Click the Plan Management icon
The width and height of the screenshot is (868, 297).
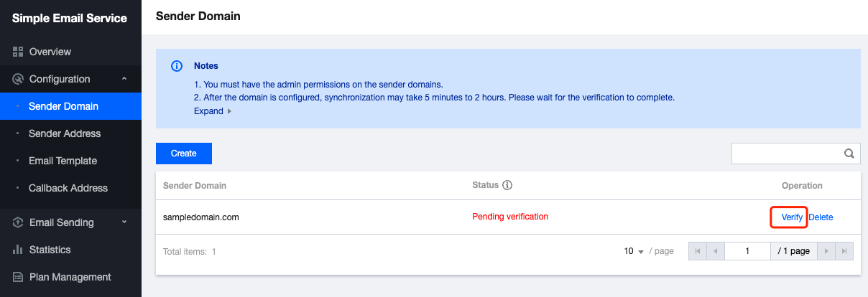click(19, 277)
